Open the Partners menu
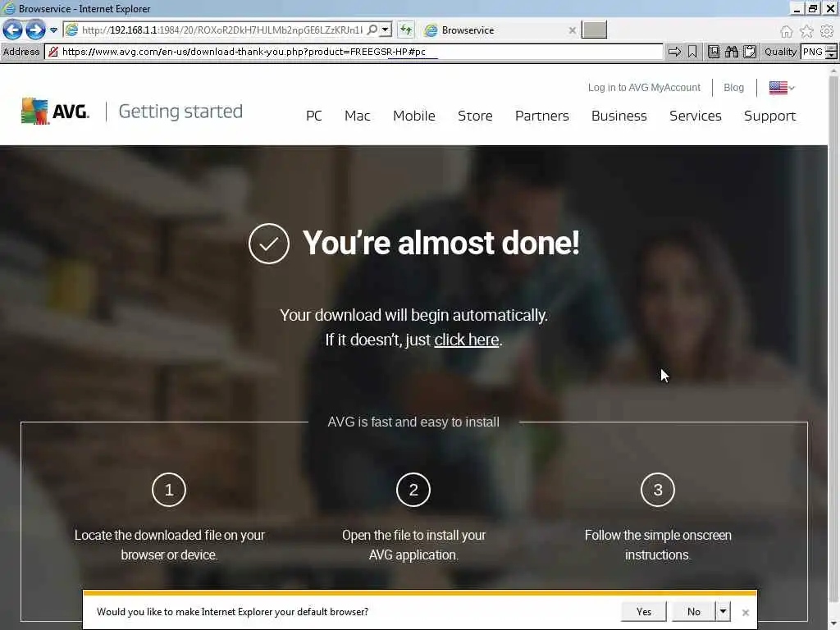The height and width of the screenshot is (630, 840). 541,116
